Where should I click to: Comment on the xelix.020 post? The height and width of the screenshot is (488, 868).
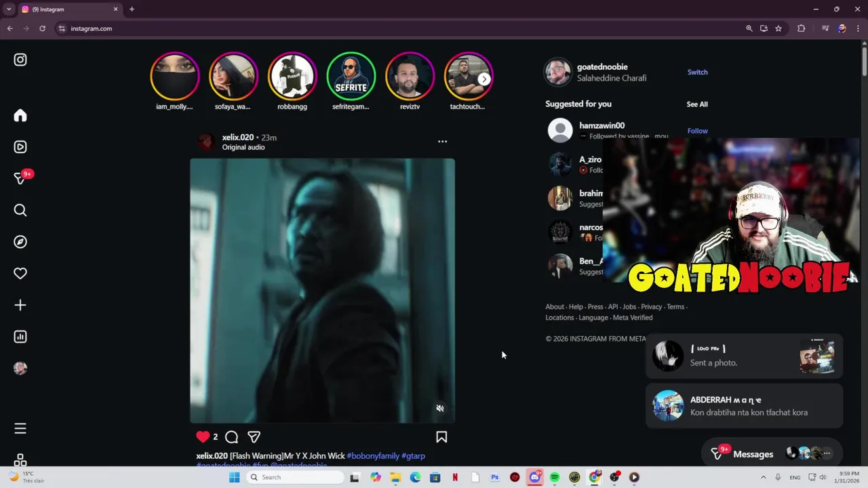pyautogui.click(x=231, y=437)
